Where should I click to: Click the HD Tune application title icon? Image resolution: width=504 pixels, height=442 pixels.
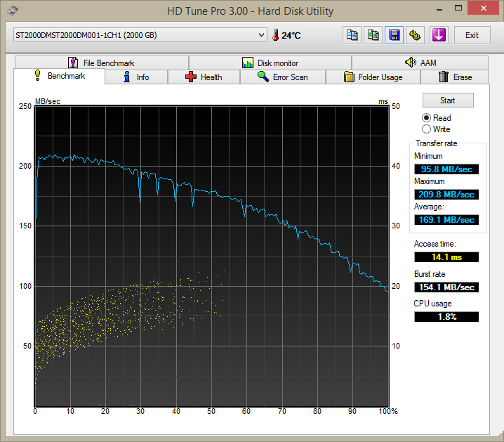point(12,11)
